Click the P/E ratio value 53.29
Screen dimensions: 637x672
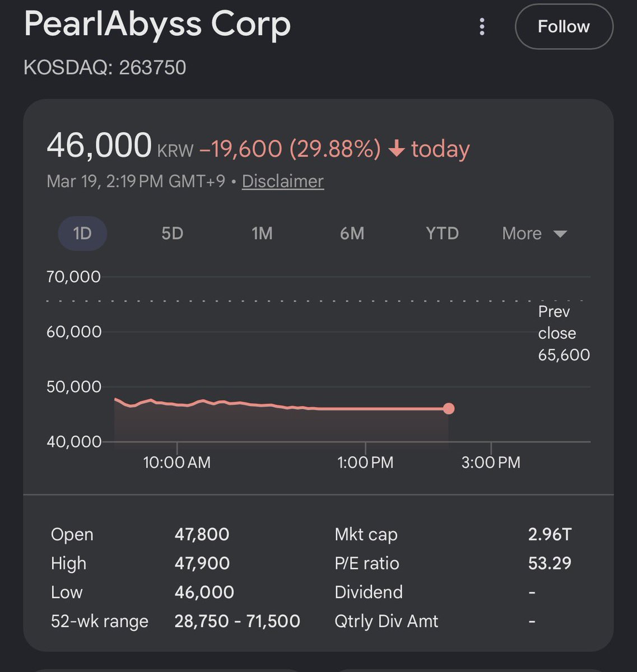tap(550, 563)
